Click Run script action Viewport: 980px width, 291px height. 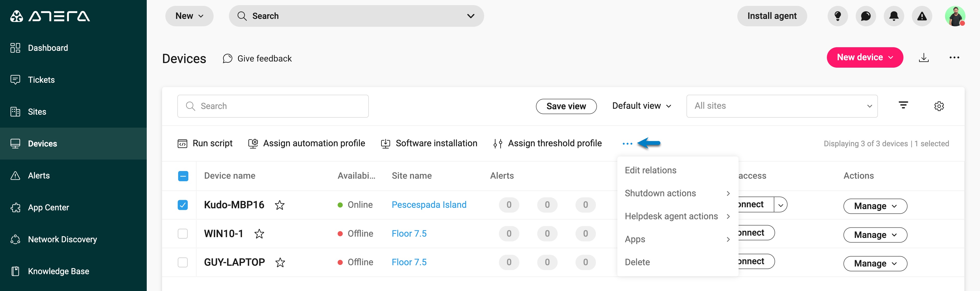tap(205, 143)
